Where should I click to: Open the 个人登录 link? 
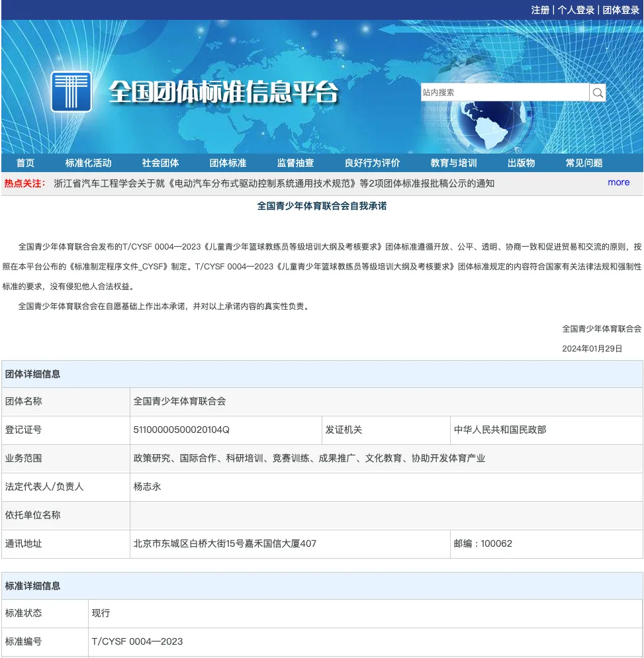pos(576,10)
